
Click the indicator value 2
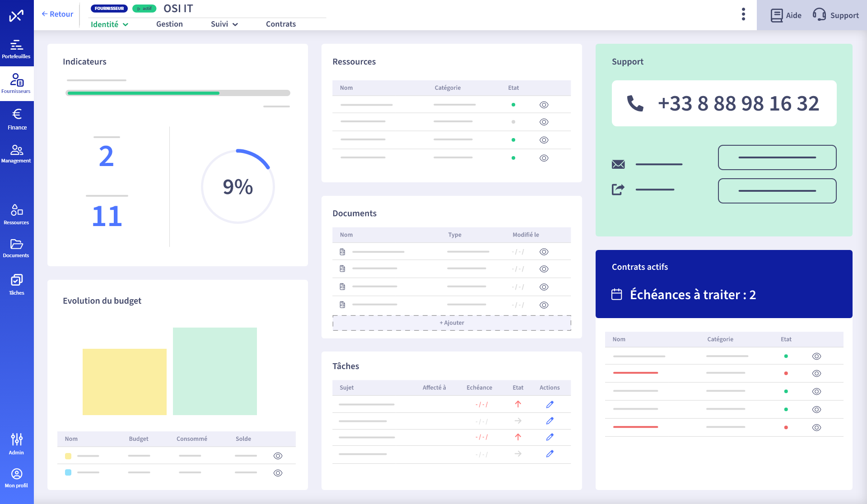tap(107, 156)
